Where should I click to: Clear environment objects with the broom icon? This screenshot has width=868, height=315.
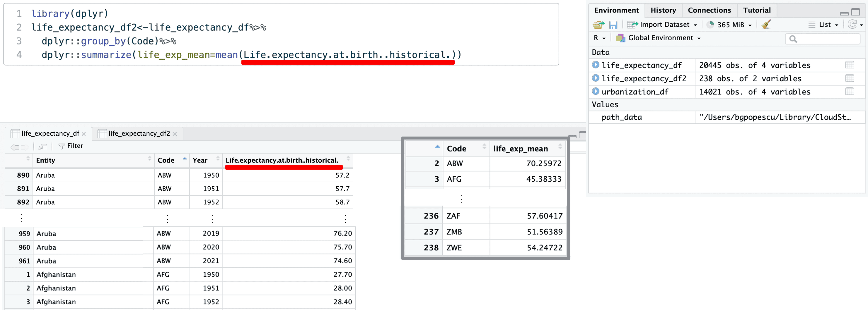[766, 24]
